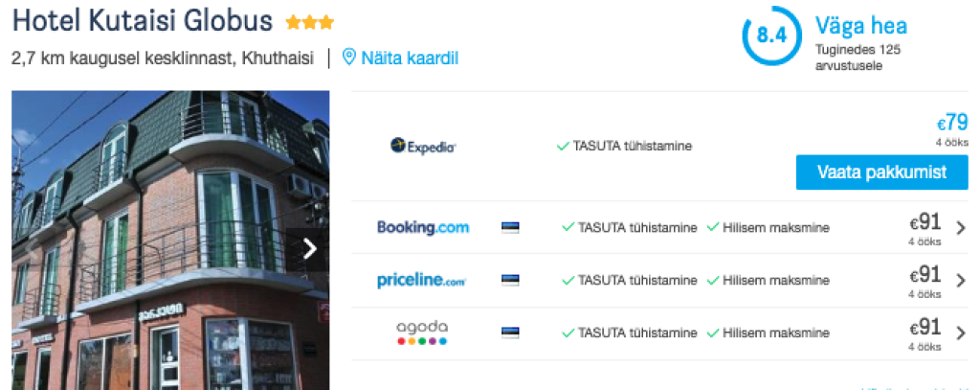Click the Estonian flag beside Booking.com
Viewport: 980px width, 390px height.
[x=510, y=228]
